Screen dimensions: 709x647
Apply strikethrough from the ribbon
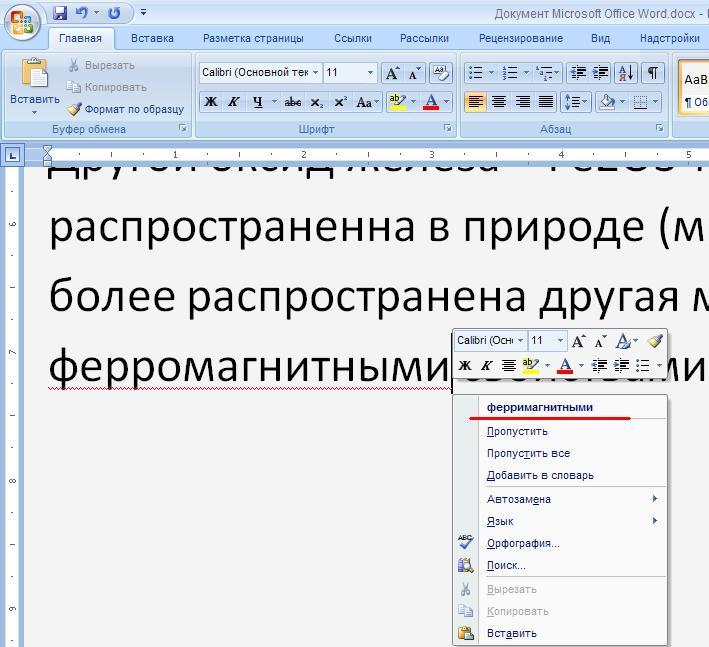pyautogui.click(x=293, y=102)
